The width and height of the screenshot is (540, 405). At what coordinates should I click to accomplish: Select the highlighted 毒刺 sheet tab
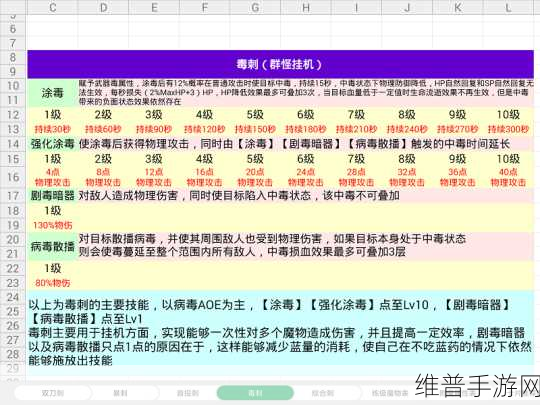(255, 393)
